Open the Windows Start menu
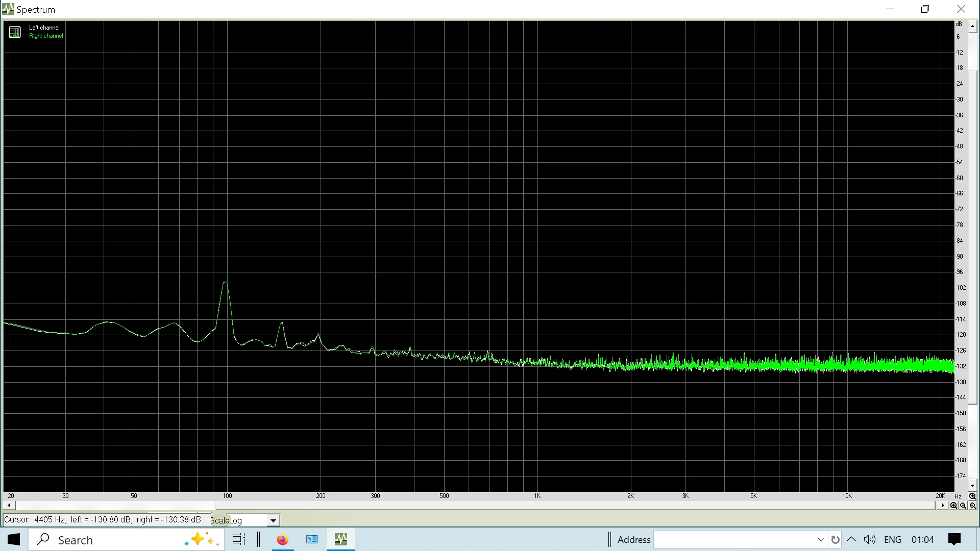 tap(14, 539)
